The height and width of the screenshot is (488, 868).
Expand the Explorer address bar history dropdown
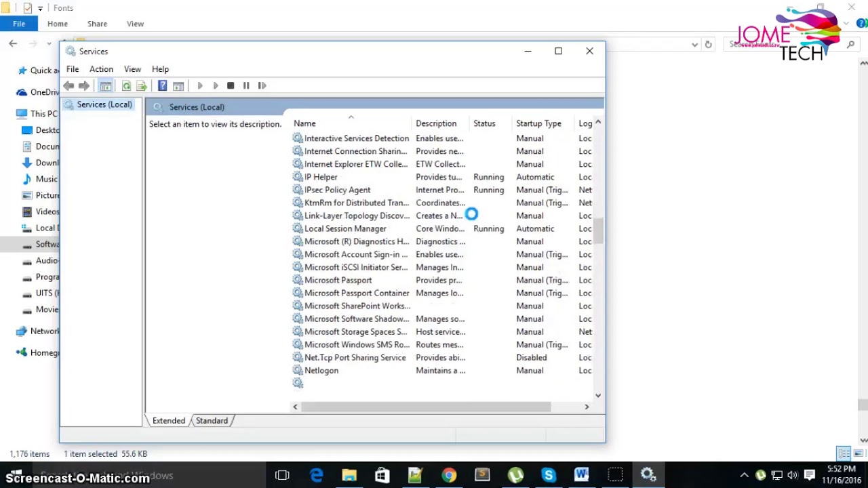694,44
